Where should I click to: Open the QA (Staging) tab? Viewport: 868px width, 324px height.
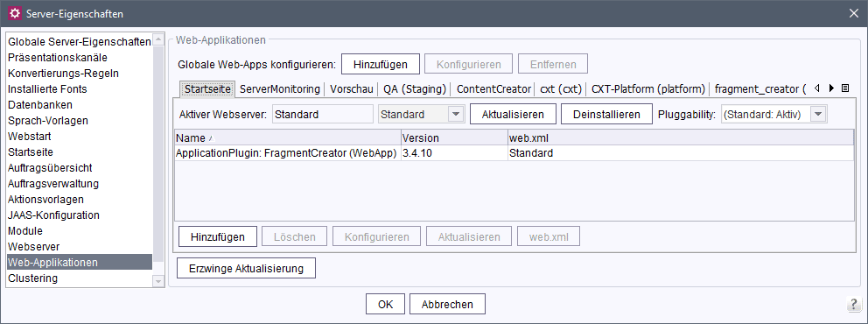click(415, 88)
